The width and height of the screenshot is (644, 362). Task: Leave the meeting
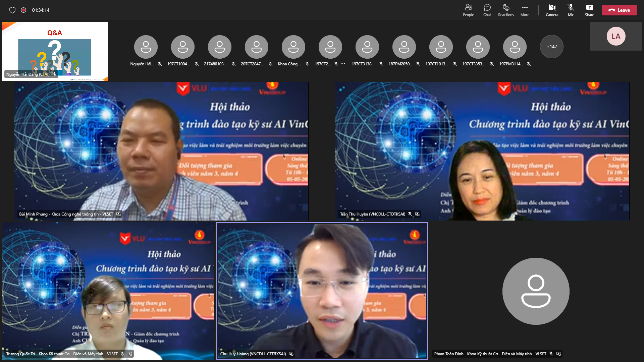[619, 10]
